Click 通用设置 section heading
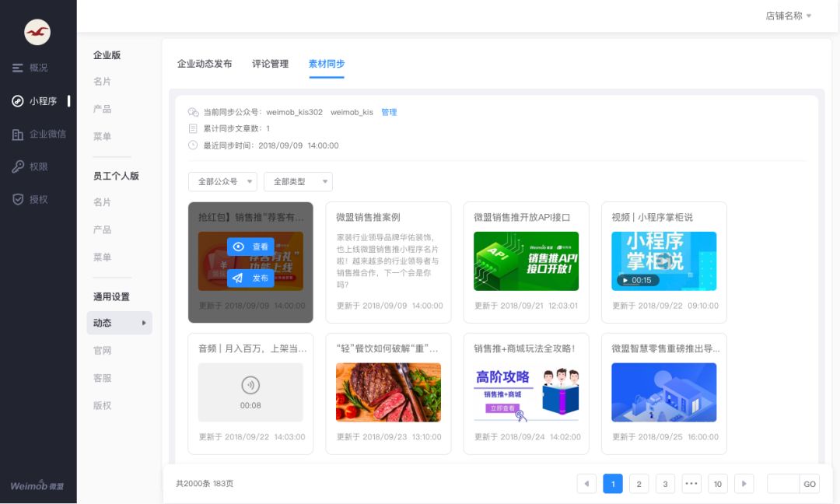The image size is (840, 504). 111,297
